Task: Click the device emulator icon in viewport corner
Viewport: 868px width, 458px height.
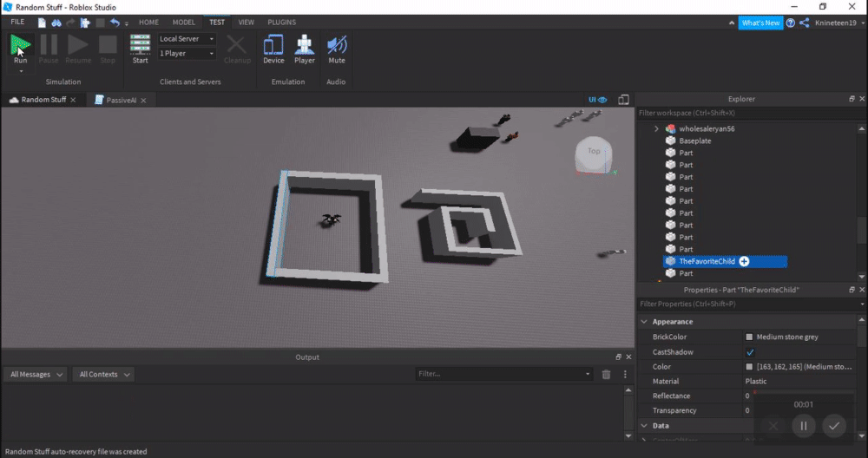Action: click(623, 100)
